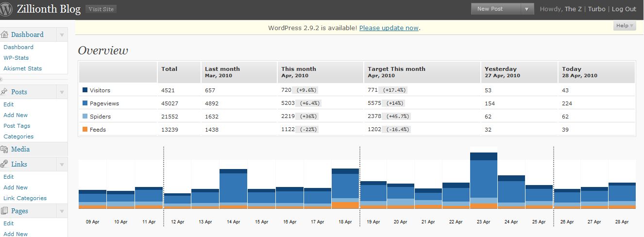Viewport: 644px width, 237px height.
Task: Click the Pageviews total 45027
Action: coord(169,103)
